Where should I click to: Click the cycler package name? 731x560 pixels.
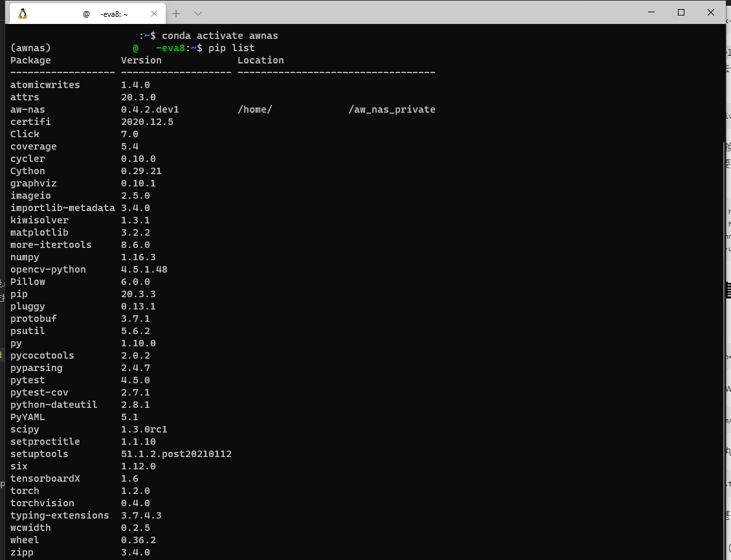tap(27, 159)
